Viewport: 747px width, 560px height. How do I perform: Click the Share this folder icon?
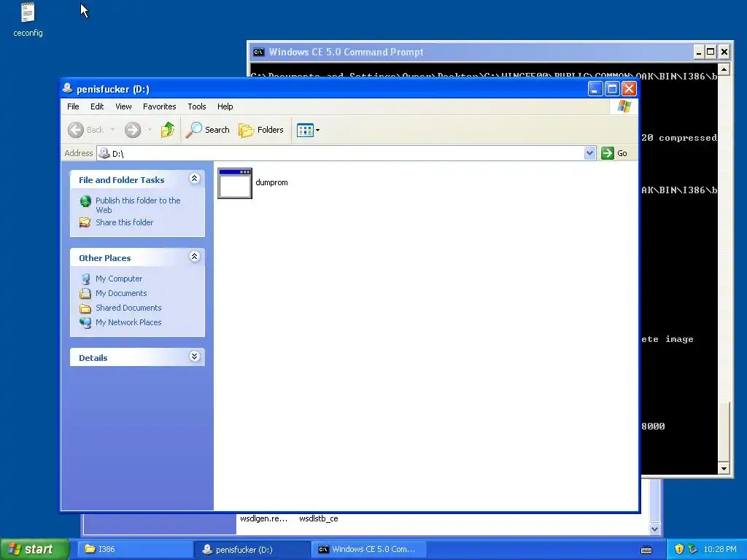(85, 222)
